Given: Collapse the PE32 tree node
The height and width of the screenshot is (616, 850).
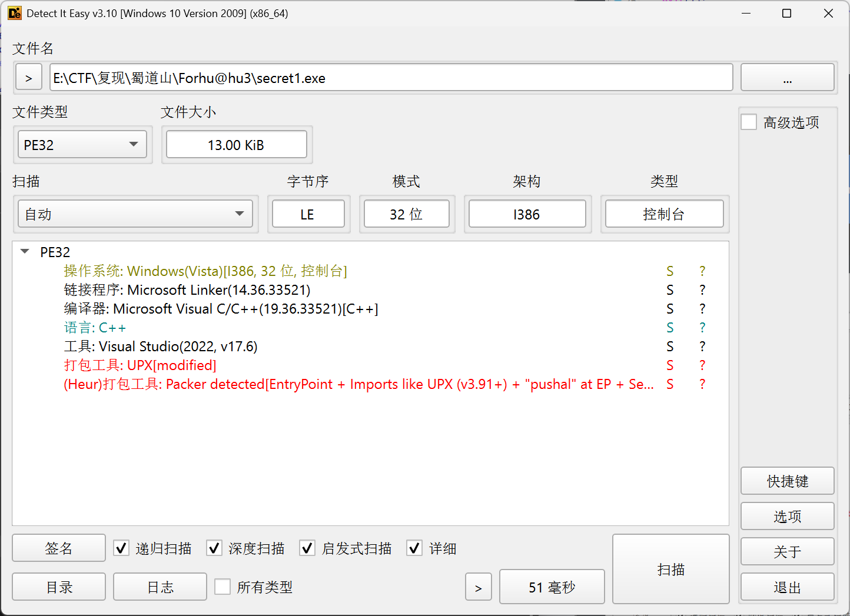Looking at the screenshot, I should click(25, 252).
